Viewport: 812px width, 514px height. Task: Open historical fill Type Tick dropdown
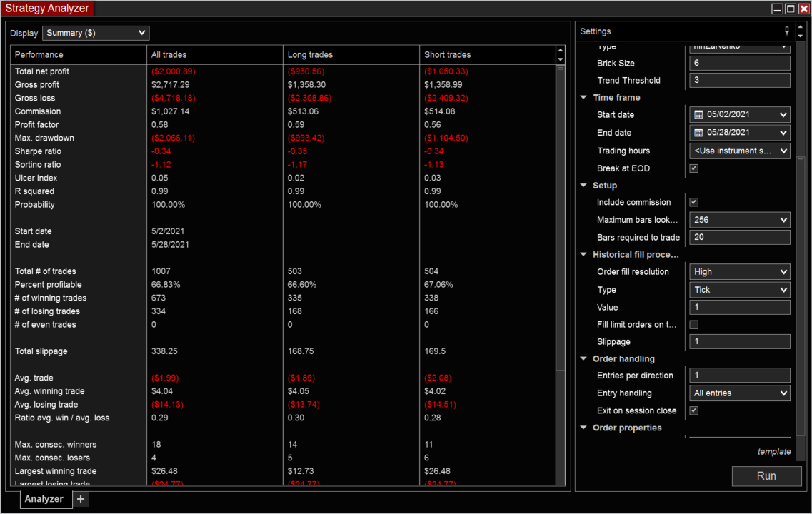(739, 290)
